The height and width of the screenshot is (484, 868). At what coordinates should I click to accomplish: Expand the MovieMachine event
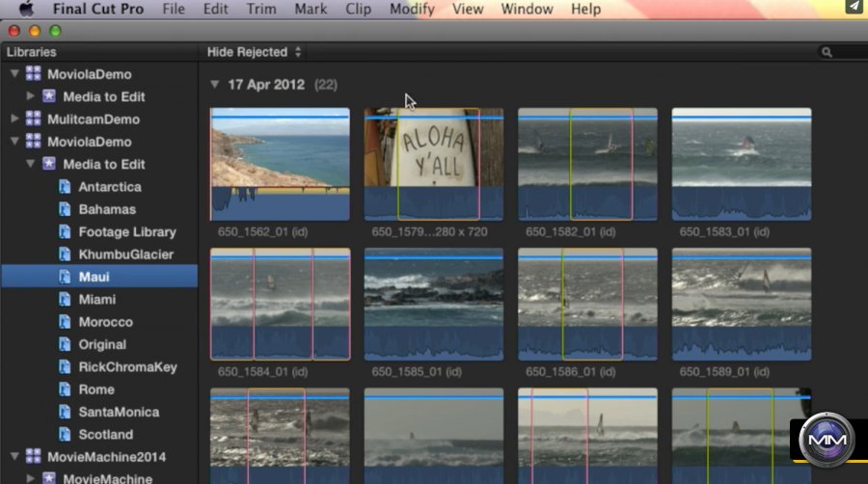tap(31, 478)
